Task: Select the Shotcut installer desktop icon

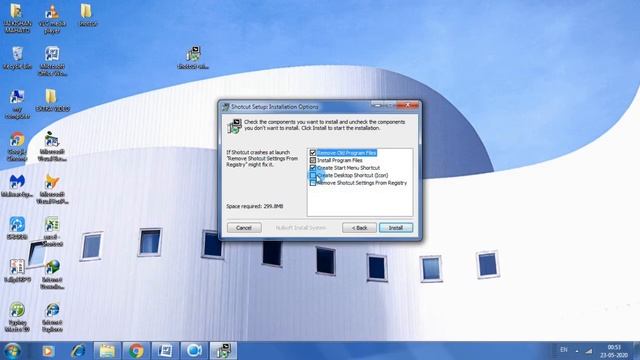Action: [x=193, y=57]
